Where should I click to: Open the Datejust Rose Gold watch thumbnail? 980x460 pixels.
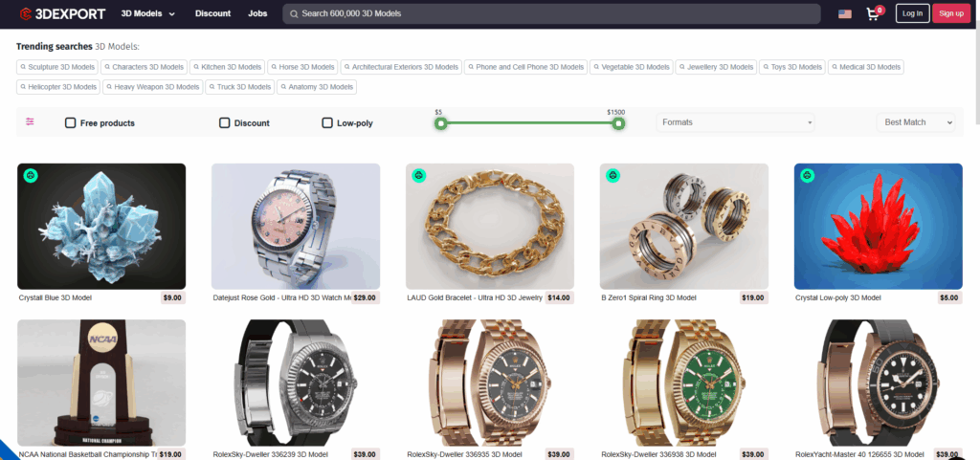[296, 226]
